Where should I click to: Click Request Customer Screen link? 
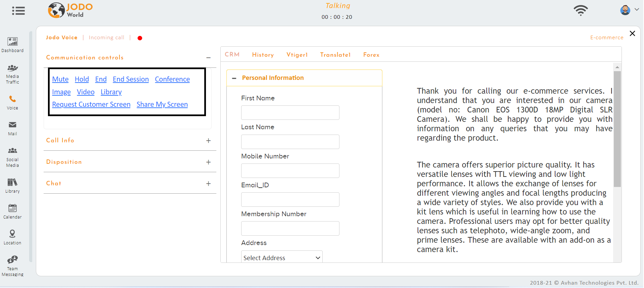(91, 104)
